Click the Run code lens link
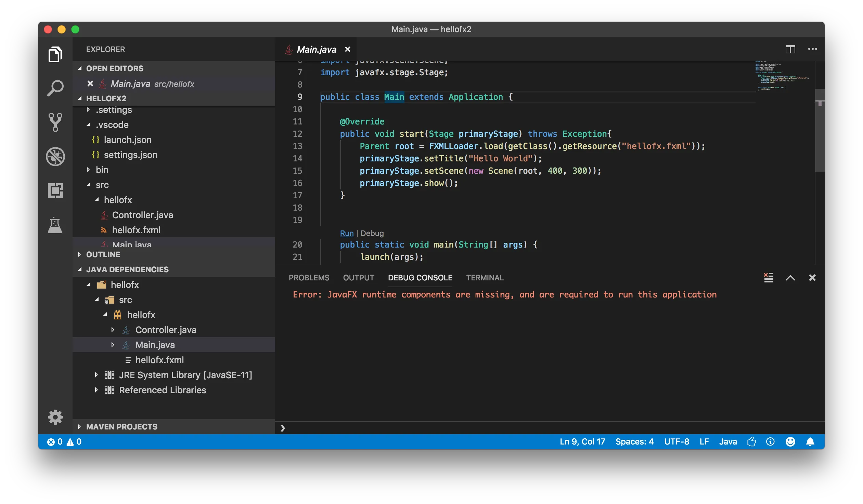 (x=347, y=233)
